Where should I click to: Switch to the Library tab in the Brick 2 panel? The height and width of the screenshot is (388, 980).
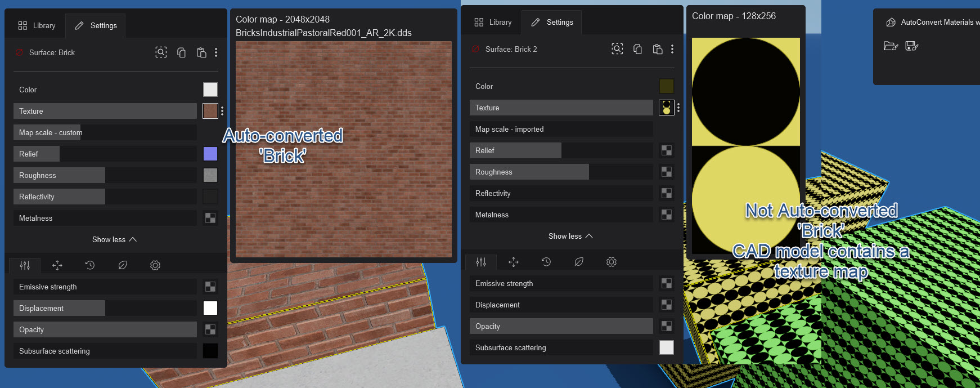pyautogui.click(x=493, y=22)
